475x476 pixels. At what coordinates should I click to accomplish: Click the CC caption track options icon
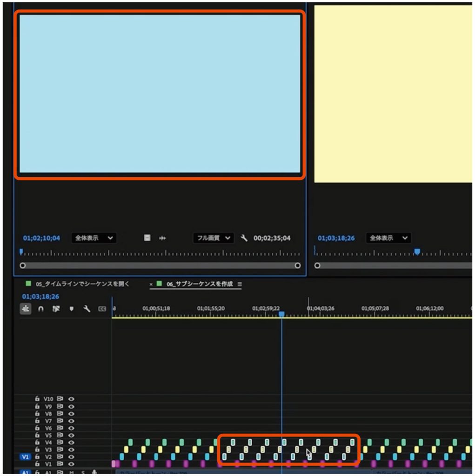click(x=102, y=309)
